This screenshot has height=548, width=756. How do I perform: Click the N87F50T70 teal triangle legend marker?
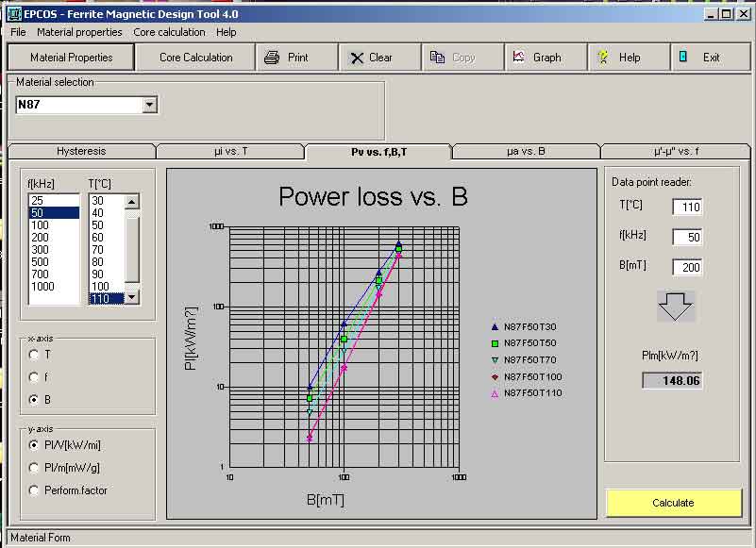pyautogui.click(x=495, y=360)
